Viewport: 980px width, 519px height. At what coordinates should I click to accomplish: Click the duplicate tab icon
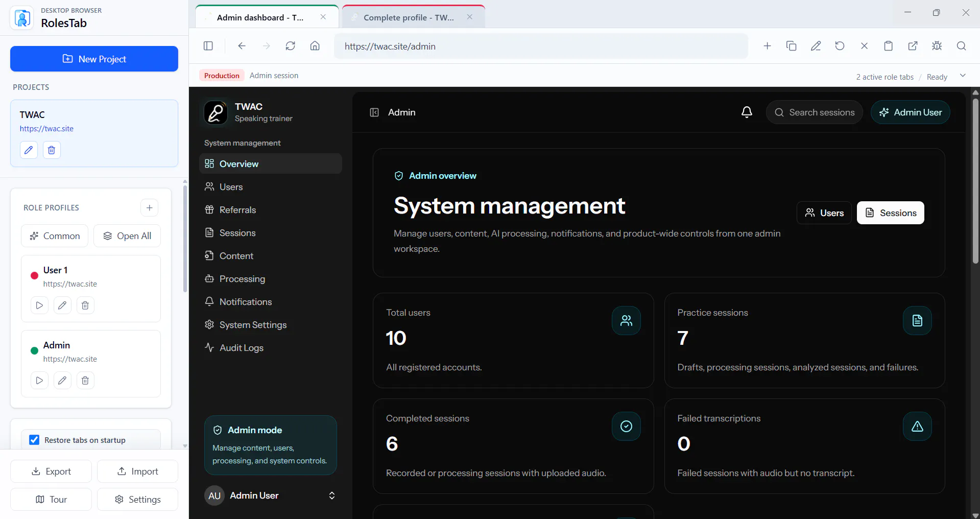[792, 46]
